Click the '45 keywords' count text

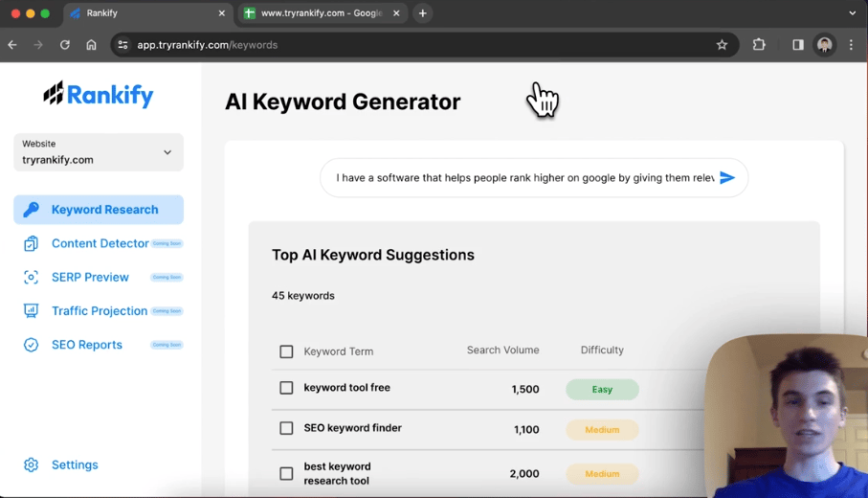(302, 296)
